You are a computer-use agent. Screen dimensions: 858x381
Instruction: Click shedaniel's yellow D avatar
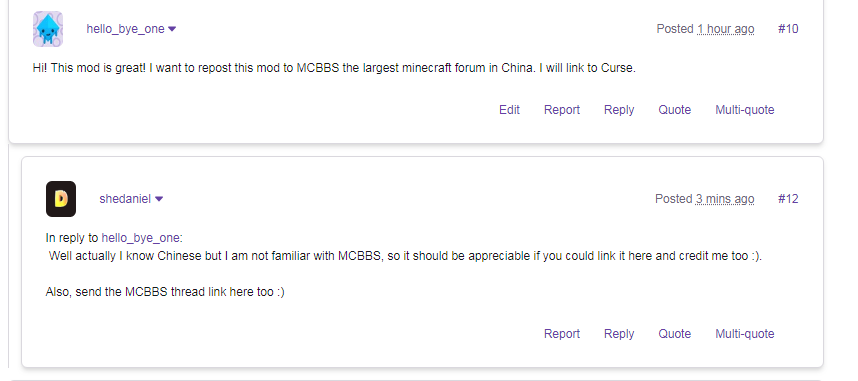point(61,199)
